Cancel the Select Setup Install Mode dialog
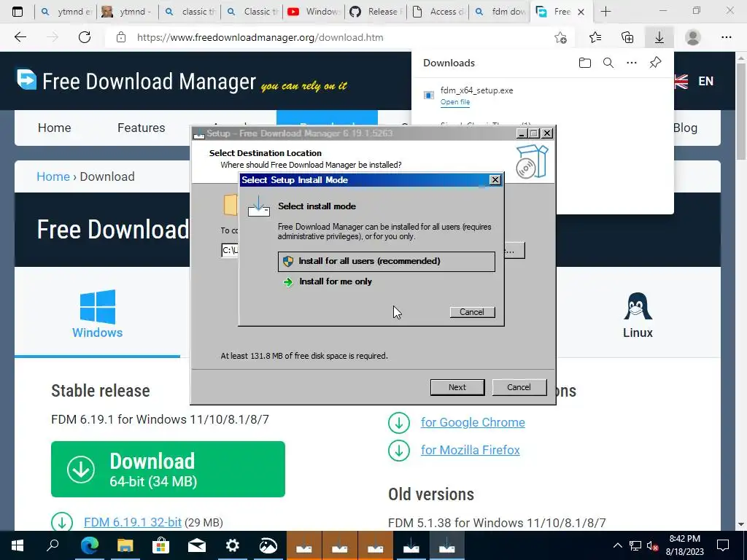The width and height of the screenshot is (747, 560). coord(472,312)
